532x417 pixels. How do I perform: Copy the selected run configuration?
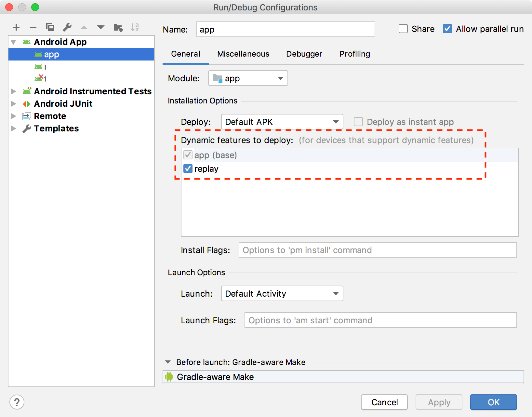[50, 27]
